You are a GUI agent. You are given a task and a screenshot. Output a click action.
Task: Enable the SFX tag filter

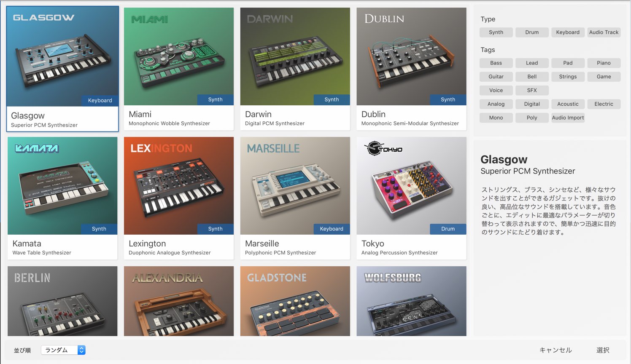[532, 91]
